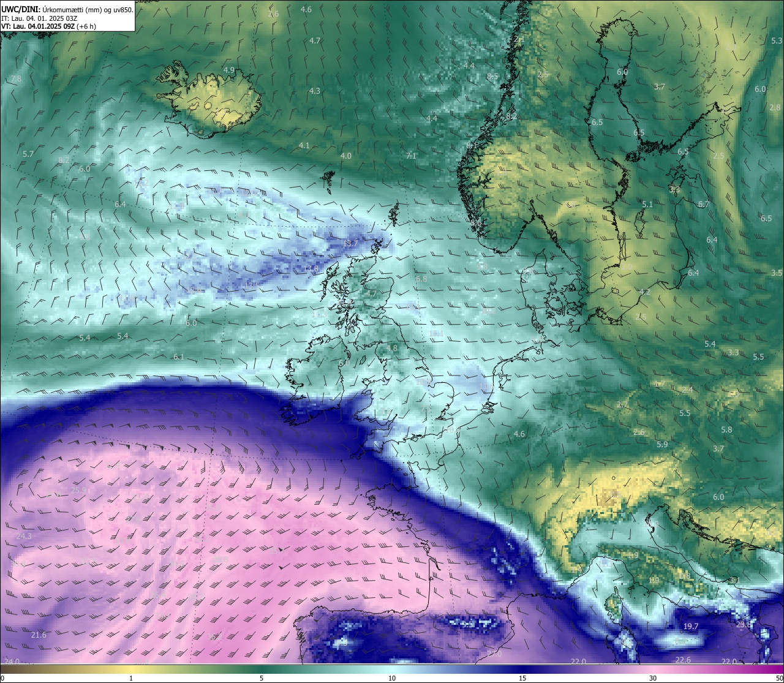Click the 5.1 value in the Baltic Sea

647,204
